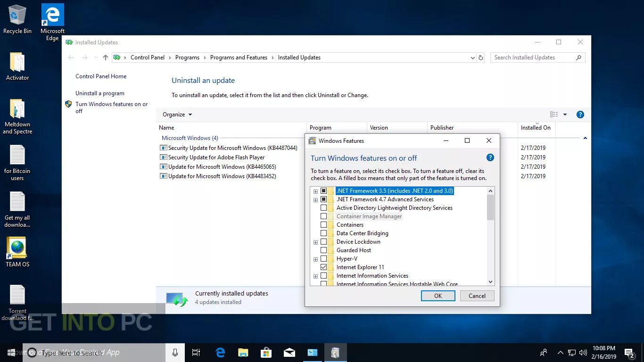The width and height of the screenshot is (644, 362).
Task: Show hidden system tray icons chevron
Action: point(561,353)
